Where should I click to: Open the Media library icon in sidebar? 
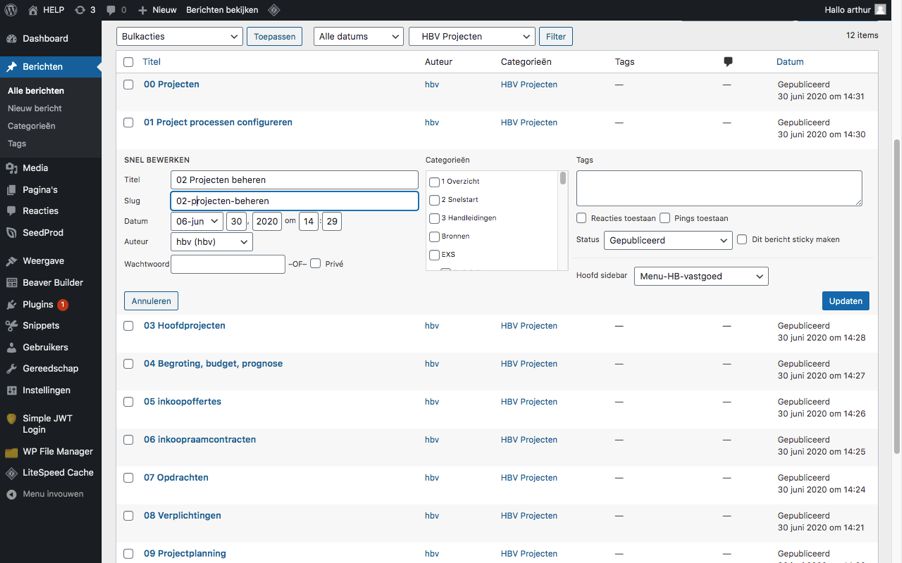coord(11,168)
